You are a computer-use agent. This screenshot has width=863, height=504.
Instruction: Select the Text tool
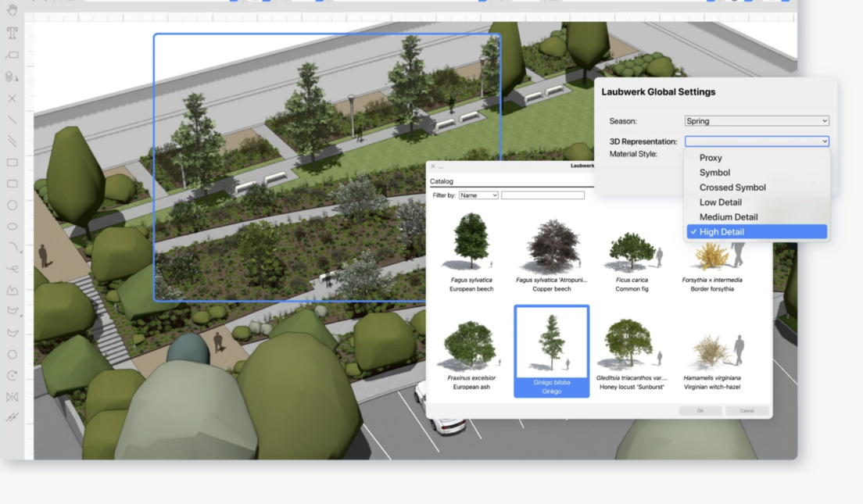click(x=12, y=34)
